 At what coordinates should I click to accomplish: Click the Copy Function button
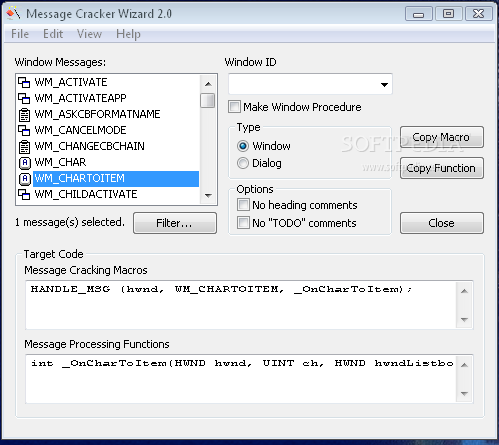pyautogui.click(x=442, y=168)
